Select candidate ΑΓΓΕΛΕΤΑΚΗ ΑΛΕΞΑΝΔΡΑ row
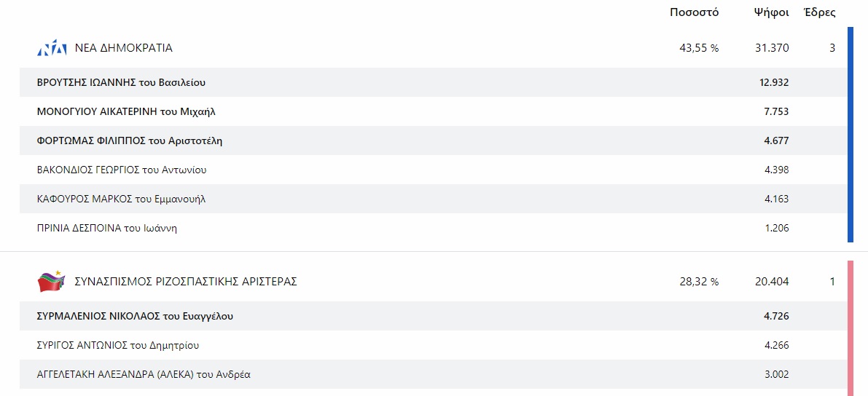 [x=144, y=374]
